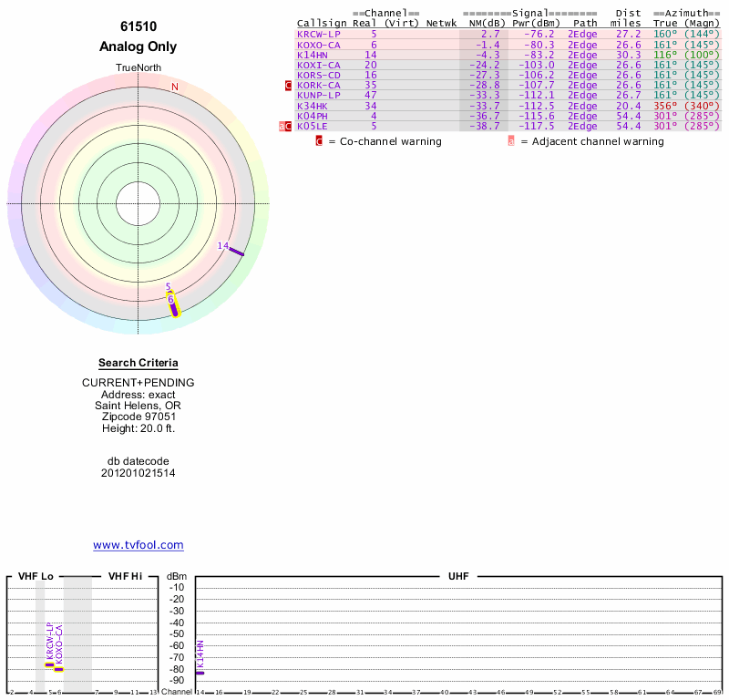Click the Search Criteria heading

[139, 363]
